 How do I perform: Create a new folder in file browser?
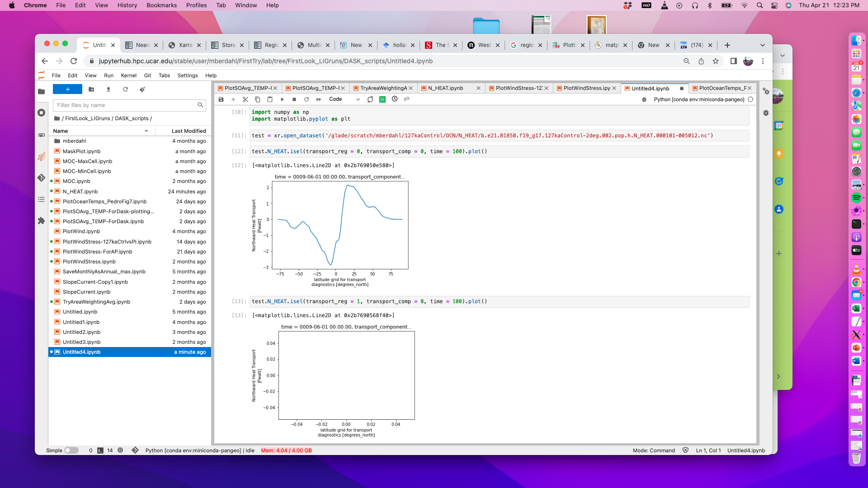click(91, 89)
